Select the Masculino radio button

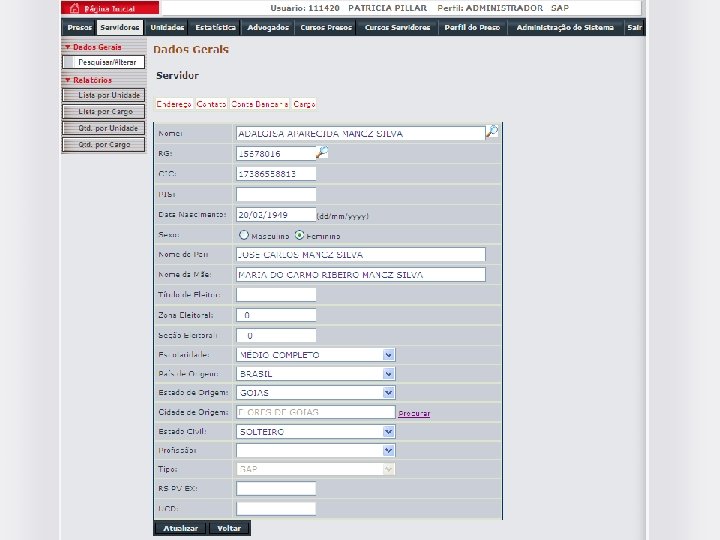[x=244, y=235]
